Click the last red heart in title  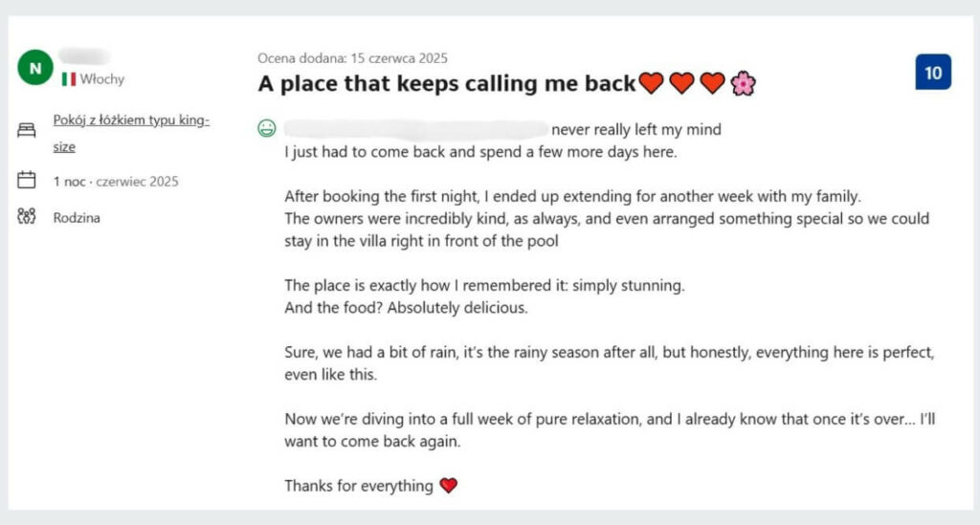pos(712,84)
